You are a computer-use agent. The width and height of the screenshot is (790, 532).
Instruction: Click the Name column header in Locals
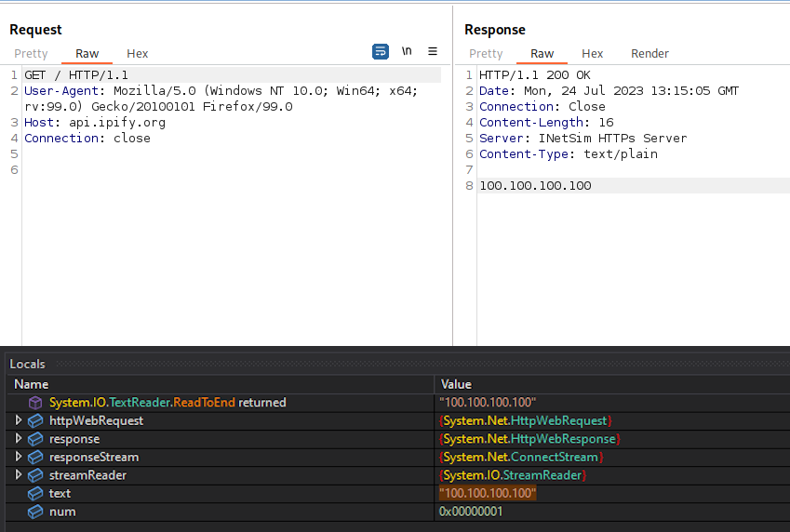[x=32, y=384]
